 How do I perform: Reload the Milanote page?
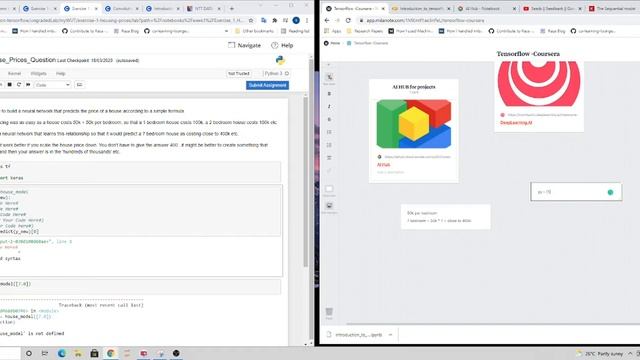[348, 20]
